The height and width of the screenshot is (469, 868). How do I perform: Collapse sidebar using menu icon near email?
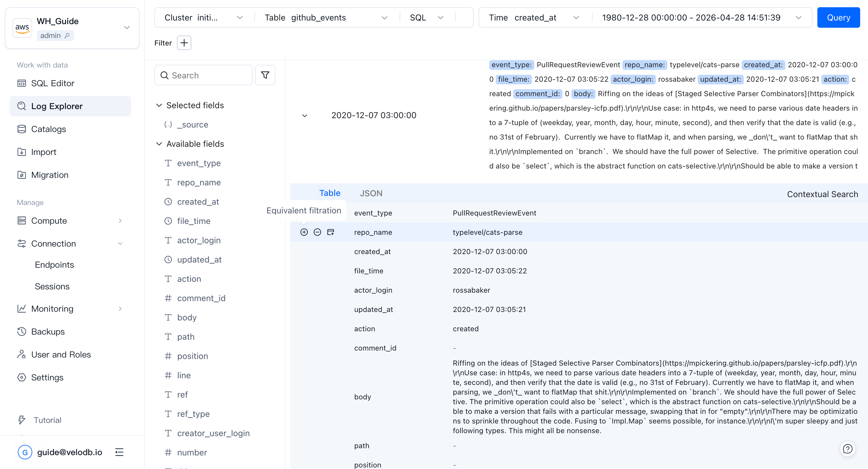coord(119,452)
